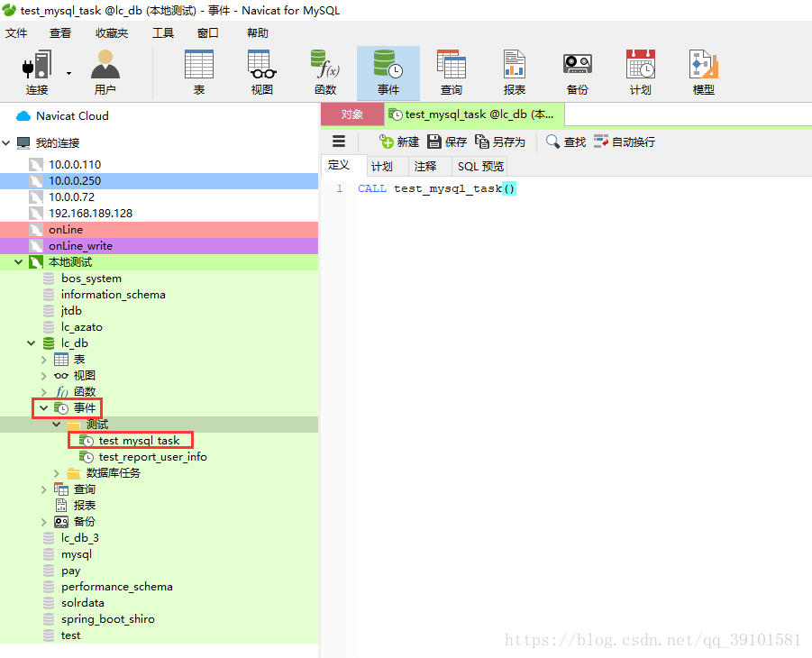Select the 查询 (Query) toolbar icon
Image resolution: width=812 pixels, height=658 pixels.
[x=452, y=72]
